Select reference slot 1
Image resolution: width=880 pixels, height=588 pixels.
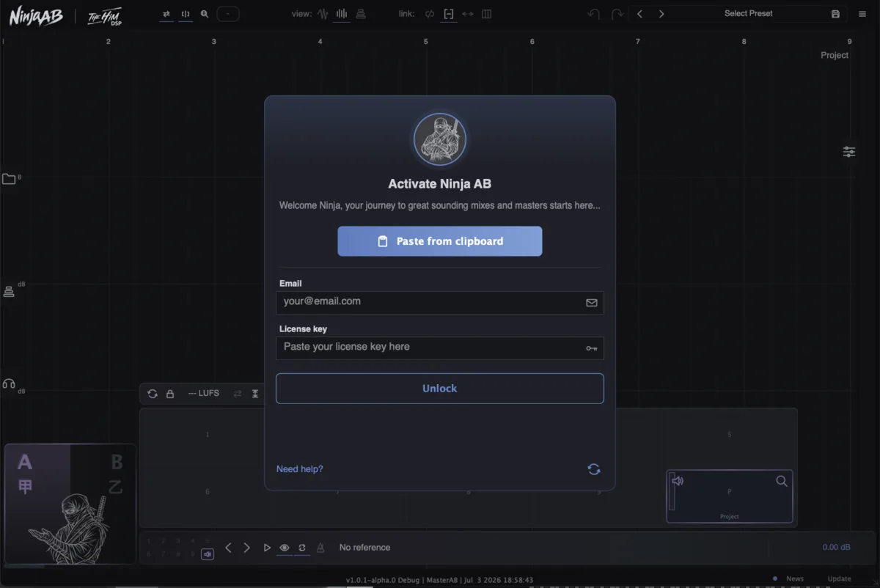point(208,435)
